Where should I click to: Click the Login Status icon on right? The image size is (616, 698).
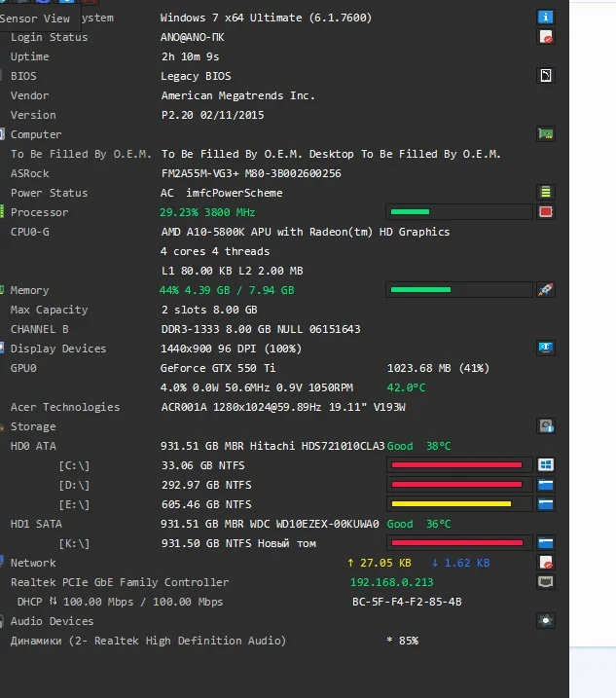[546, 37]
